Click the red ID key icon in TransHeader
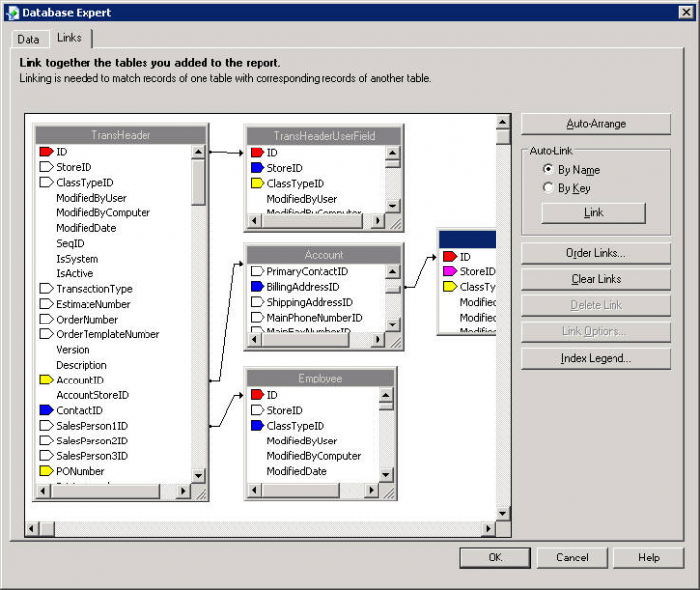The image size is (700, 590). tap(46, 151)
